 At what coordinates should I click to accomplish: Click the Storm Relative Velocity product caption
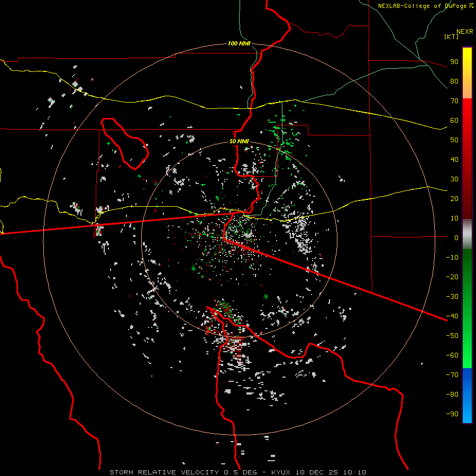coord(238,472)
